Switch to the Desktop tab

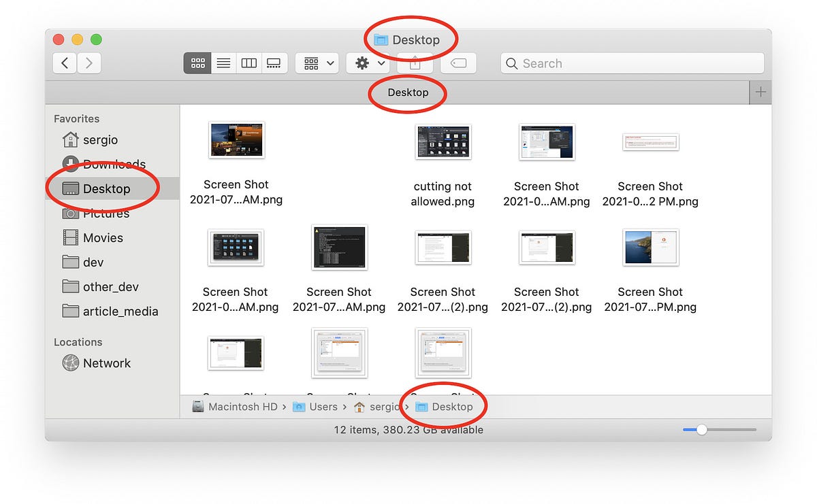[407, 92]
